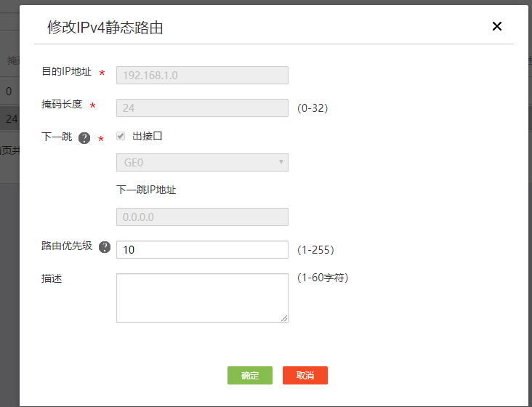Viewport: 532px width, 407px height.
Task: Click the 掩码长度 field showing 24
Action: click(202, 108)
